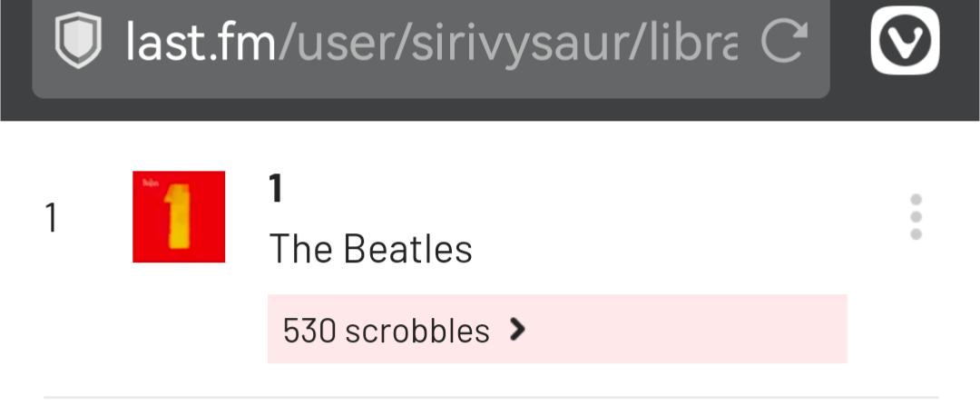This screenshot has height=406, width=980.
Task: Click the shield tracker-blocker icon
Action: point(79,43)
